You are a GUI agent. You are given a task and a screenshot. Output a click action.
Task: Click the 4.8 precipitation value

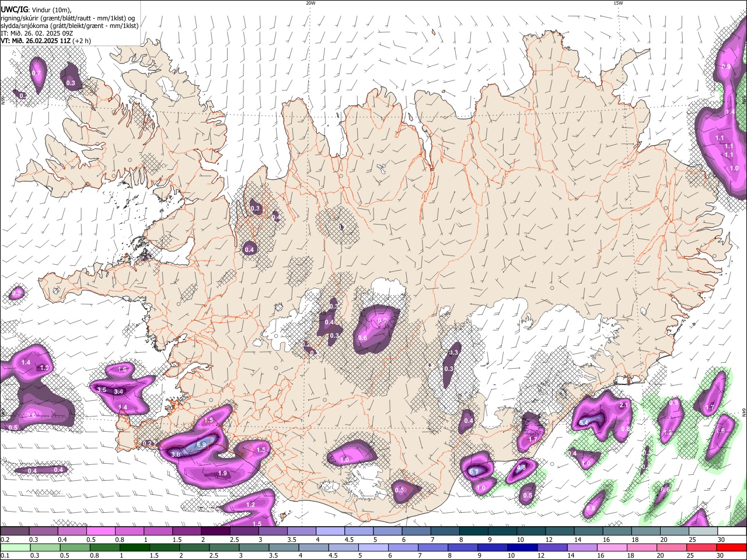522,467
